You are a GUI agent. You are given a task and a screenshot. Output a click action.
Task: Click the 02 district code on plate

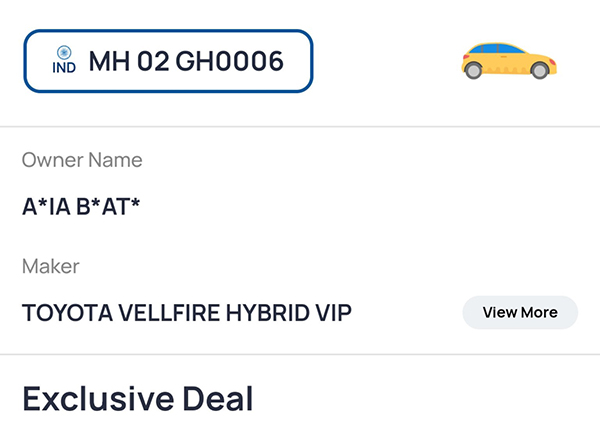[153, 61]
